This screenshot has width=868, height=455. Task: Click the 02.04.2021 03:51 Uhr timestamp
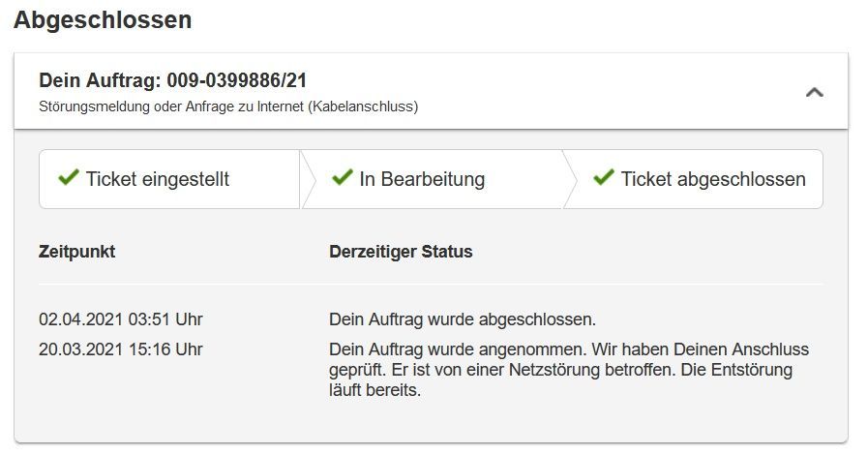click(x=121, y=319)
